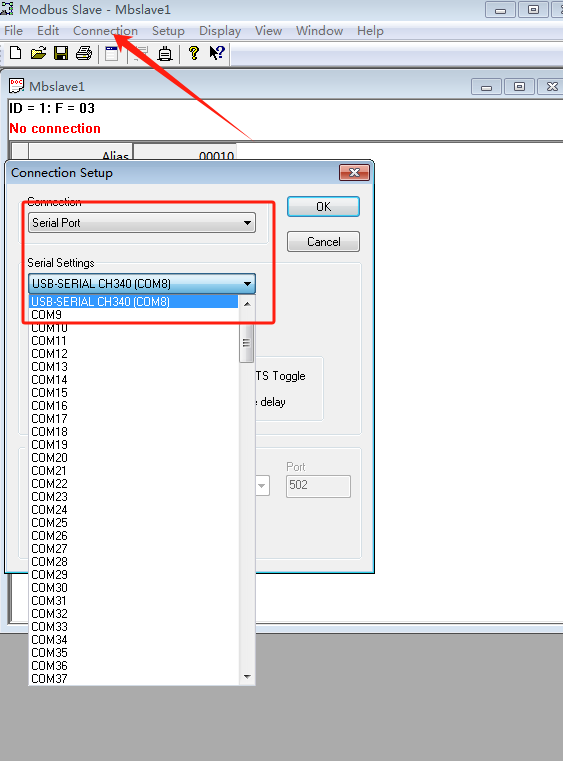Click the Cancel button in Connection Setup
Image resolution: width=563 pixels, height=761 pixels.
323,242
